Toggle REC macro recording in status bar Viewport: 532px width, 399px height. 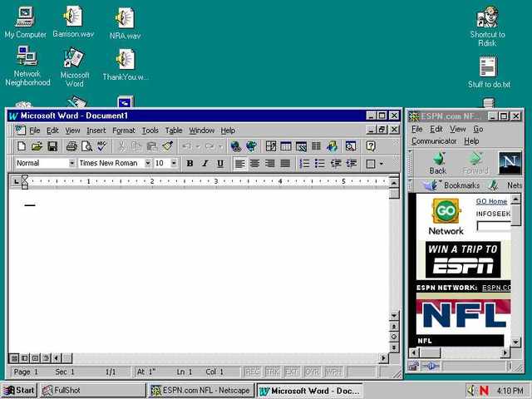252,372
